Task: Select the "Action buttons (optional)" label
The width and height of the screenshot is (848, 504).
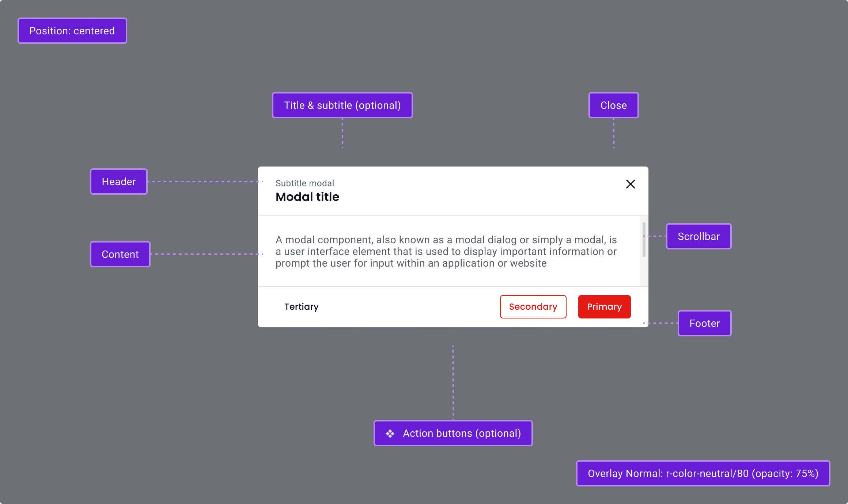Action: click(462, 434)
